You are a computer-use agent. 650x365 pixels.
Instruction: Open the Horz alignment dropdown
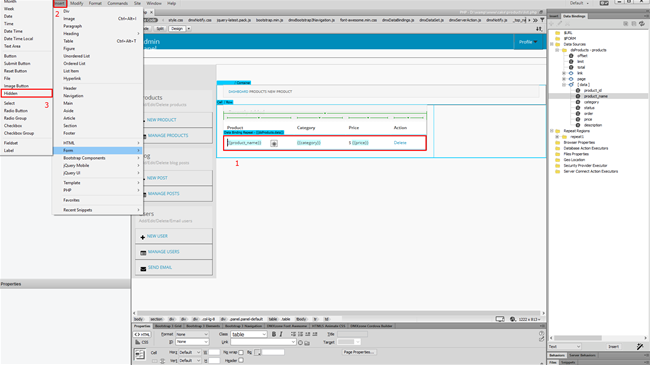[190, 353]
